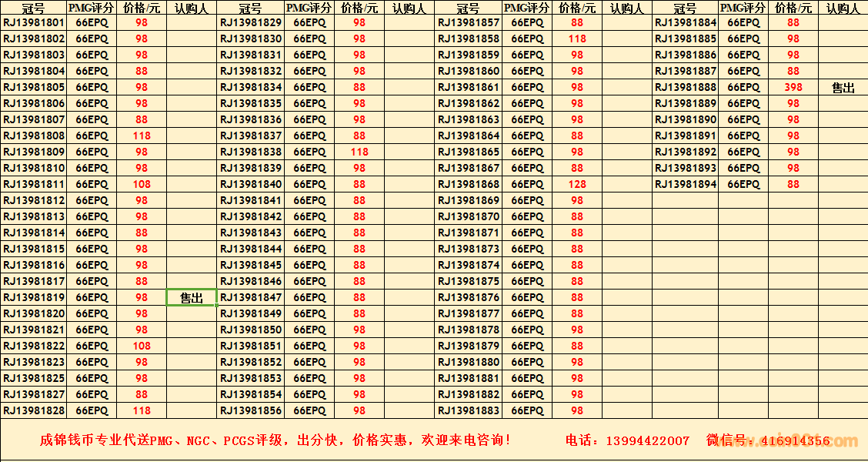Click serial number cell RJ13981856
This screenshot has width=868, height=462.
pyautogui.click(x=251, y=411)
